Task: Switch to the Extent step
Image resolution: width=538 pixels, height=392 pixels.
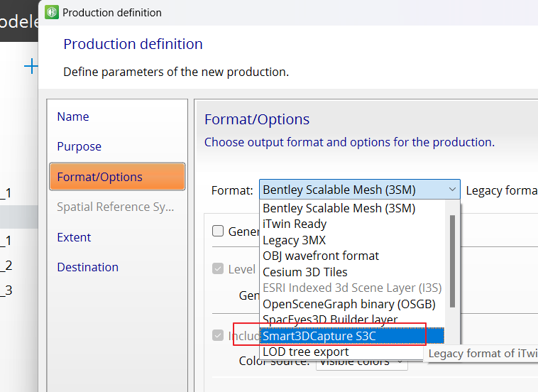Action: pos(74,237)
